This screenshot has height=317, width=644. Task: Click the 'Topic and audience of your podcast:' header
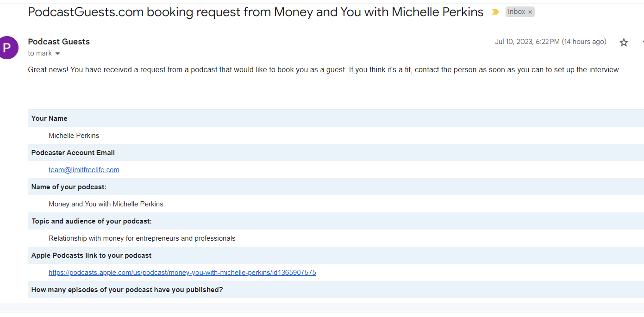pyautogui.click(x=91, y=221)
